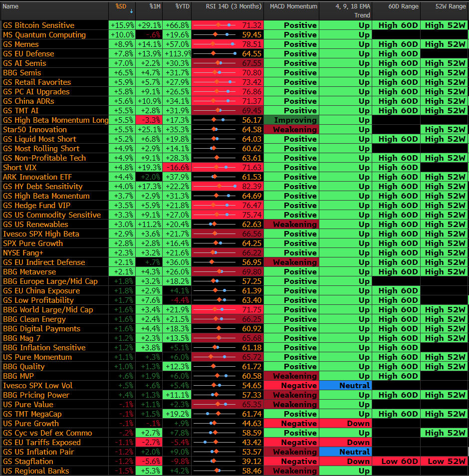
Task: Click the Positive MACD cell for GS Most Rolling Short
Action: coord(291,149)
